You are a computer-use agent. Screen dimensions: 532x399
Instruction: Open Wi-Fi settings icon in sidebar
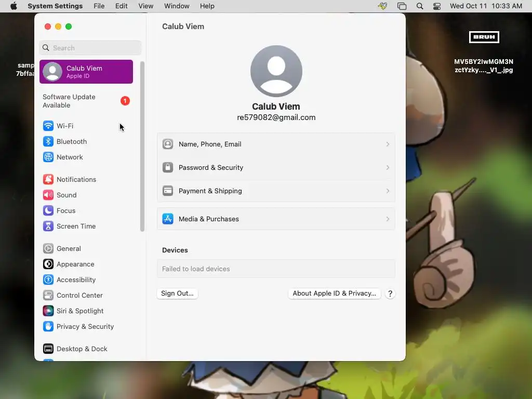coord(48,126)
